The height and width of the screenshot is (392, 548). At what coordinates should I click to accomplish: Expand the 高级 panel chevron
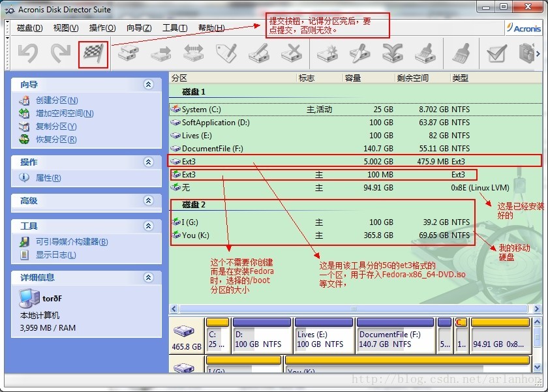point(149,200)
